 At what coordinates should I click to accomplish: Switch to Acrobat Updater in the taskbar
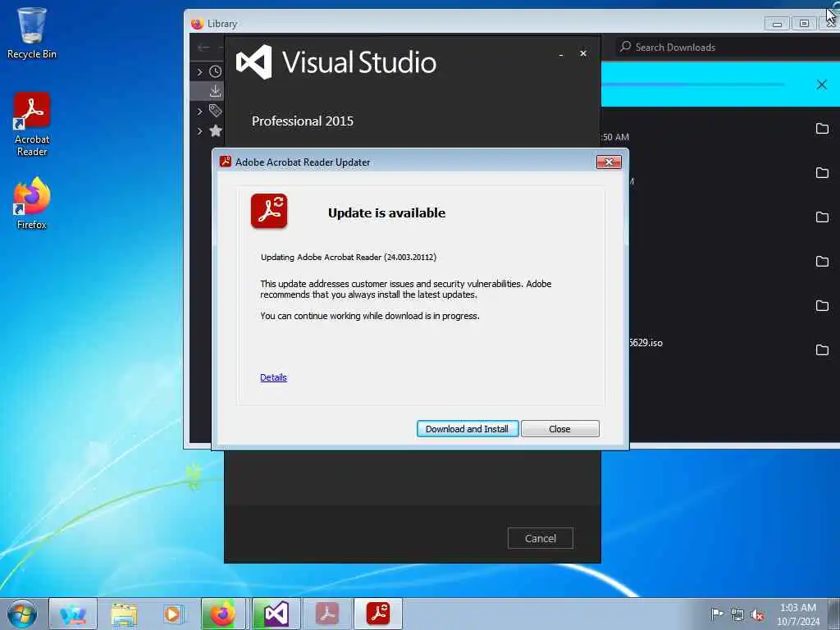[x=377, y=614]
